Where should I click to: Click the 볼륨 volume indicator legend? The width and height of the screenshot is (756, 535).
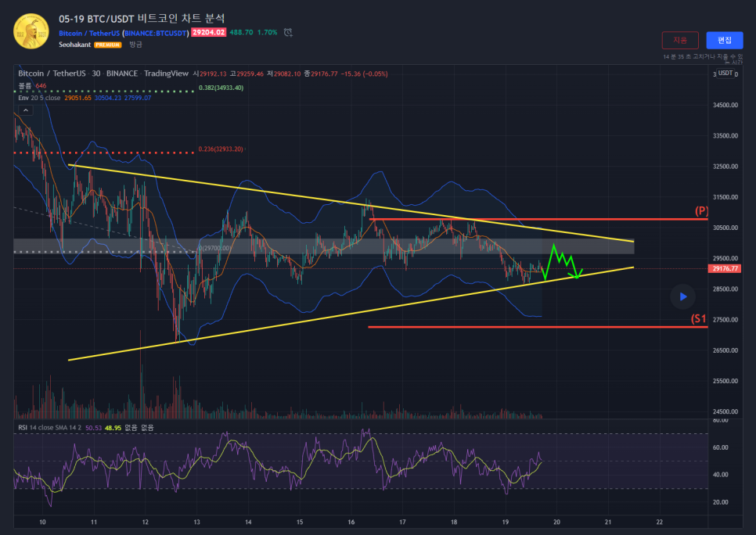[25, 86]
